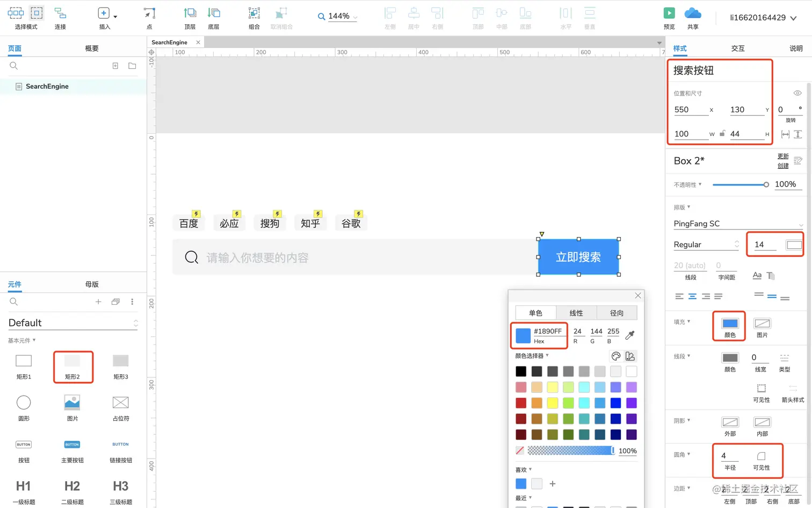This screenshot has height=508, width=812.
Task: Open the widget library options menu
Action: (x=132, y=302)
